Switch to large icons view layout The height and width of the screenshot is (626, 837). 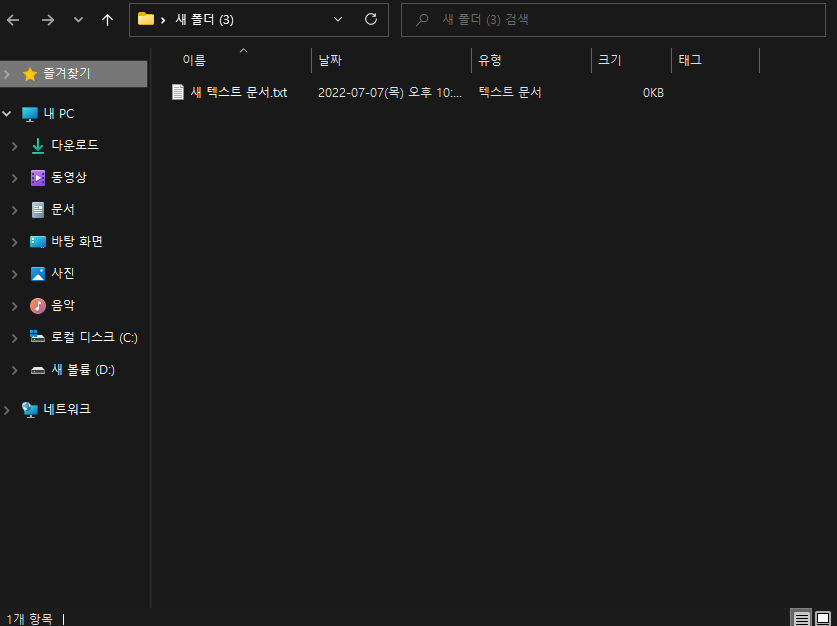click(x=824, y=618)
